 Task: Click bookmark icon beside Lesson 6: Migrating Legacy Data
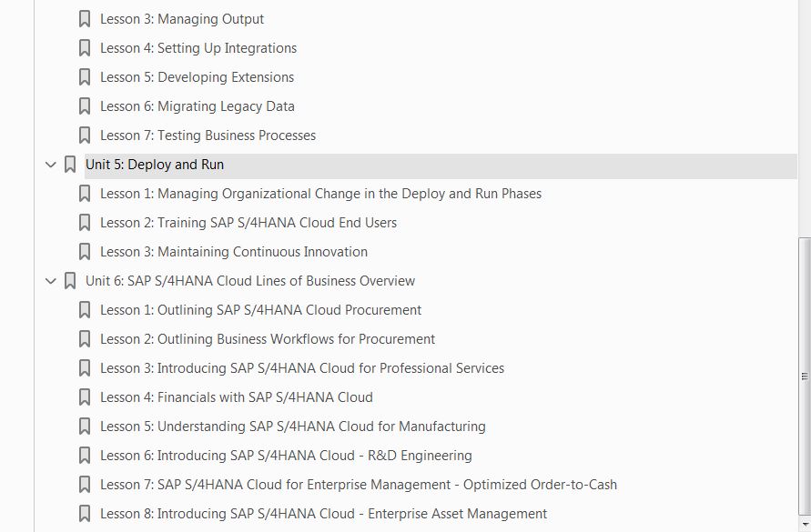click(x=85, y=106)
